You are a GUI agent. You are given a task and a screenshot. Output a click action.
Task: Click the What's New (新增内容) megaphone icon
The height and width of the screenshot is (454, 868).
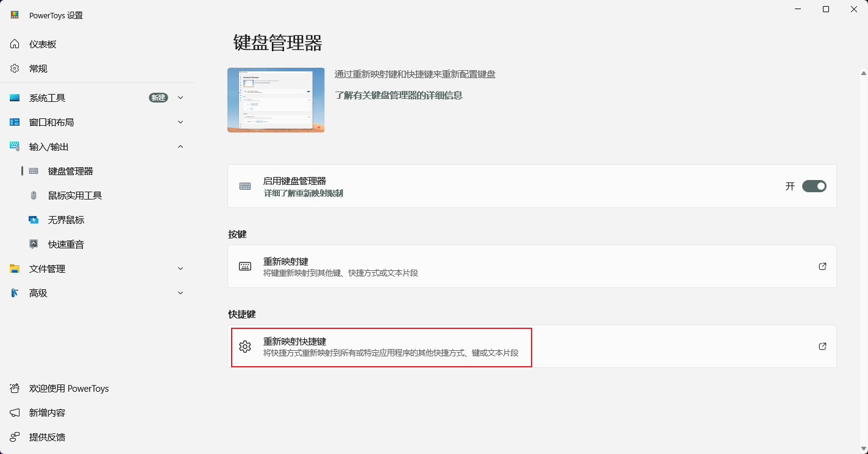pos(15,413)
